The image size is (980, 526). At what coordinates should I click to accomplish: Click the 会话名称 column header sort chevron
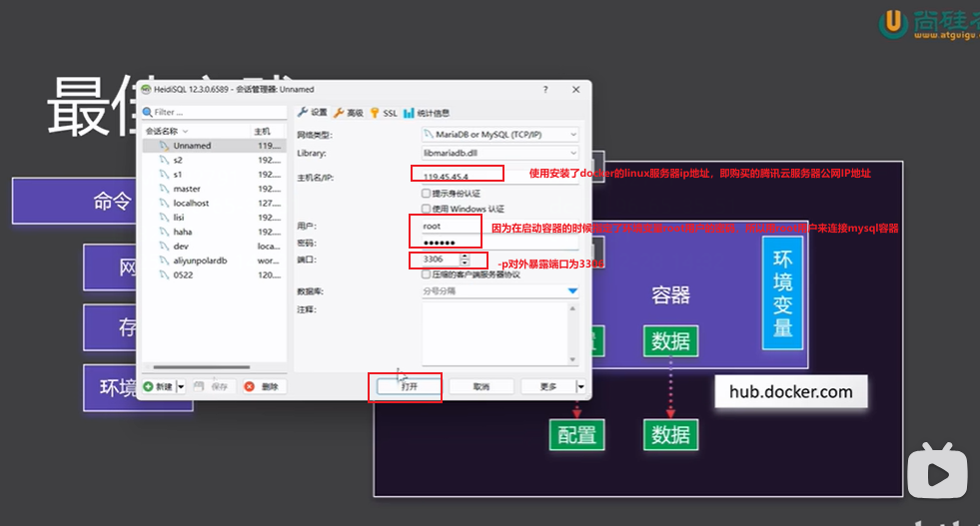coord(185,131)
